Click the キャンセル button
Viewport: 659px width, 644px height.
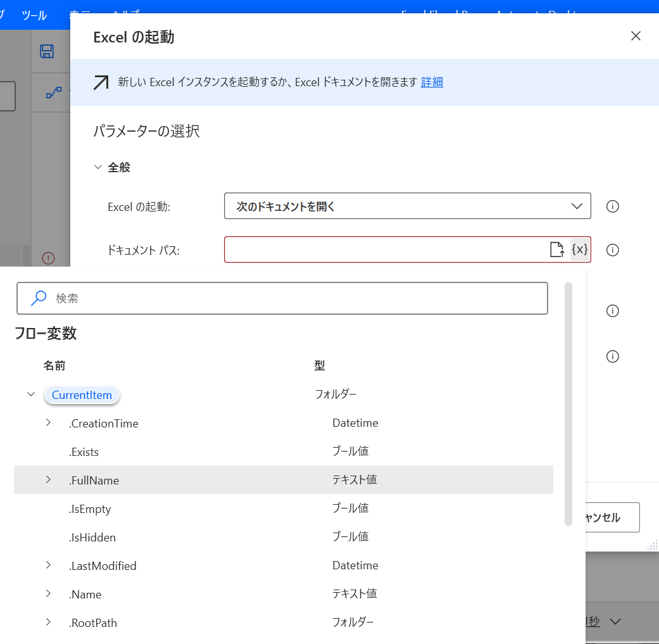[x=612, y=517]
